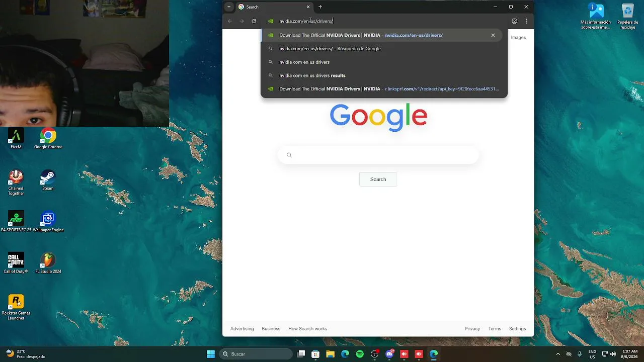This screenshot has height=362, width=644.
Task: Open the FiveM desktop shortcut
Action: tap(16, 139)
